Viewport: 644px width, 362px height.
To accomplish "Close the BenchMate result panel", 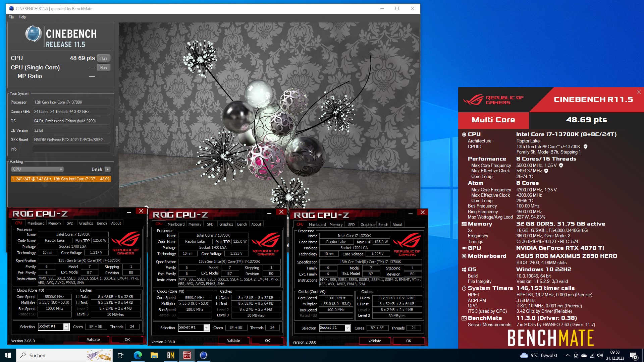I will [639, 92].
